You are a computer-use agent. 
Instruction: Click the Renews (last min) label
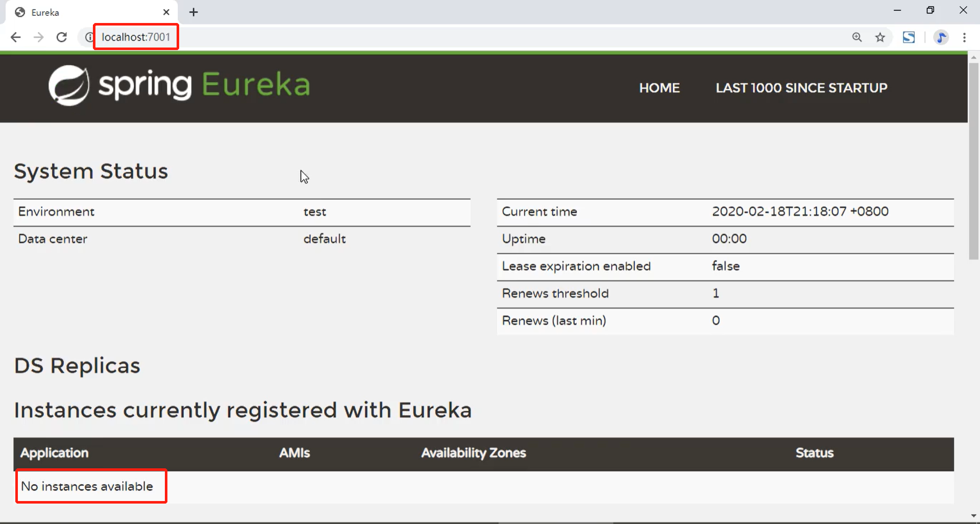(x=554, y=321)
